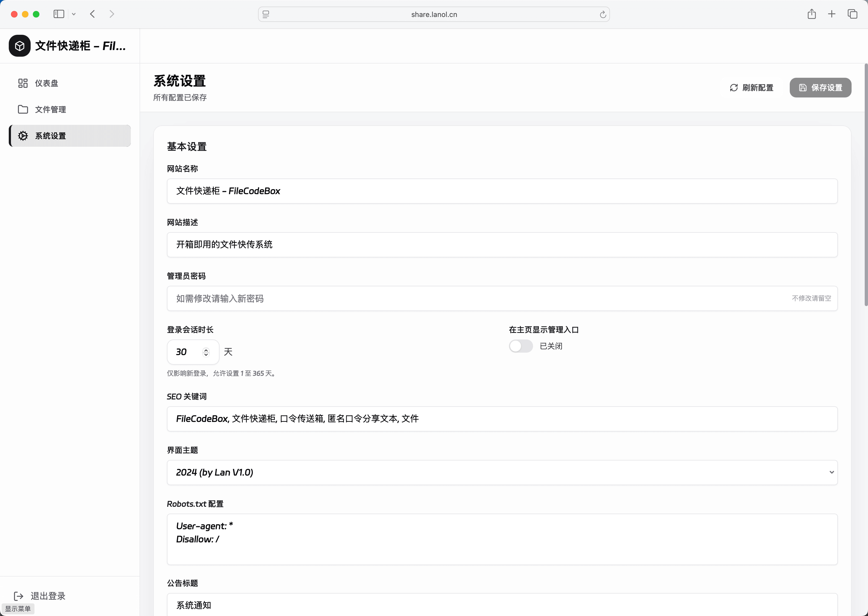Screen dimensions: 868x616
Task: Open the 界面主题 theme dropdown
Action: coord(502,473)
